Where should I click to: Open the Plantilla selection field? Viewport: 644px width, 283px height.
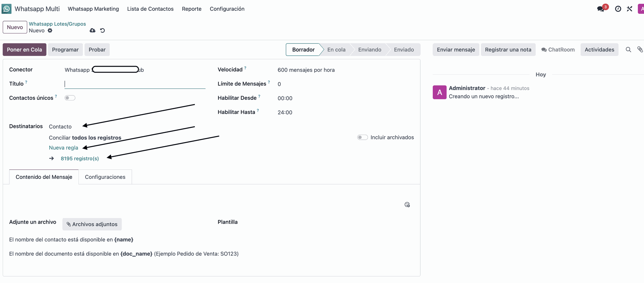click(343, 222)
